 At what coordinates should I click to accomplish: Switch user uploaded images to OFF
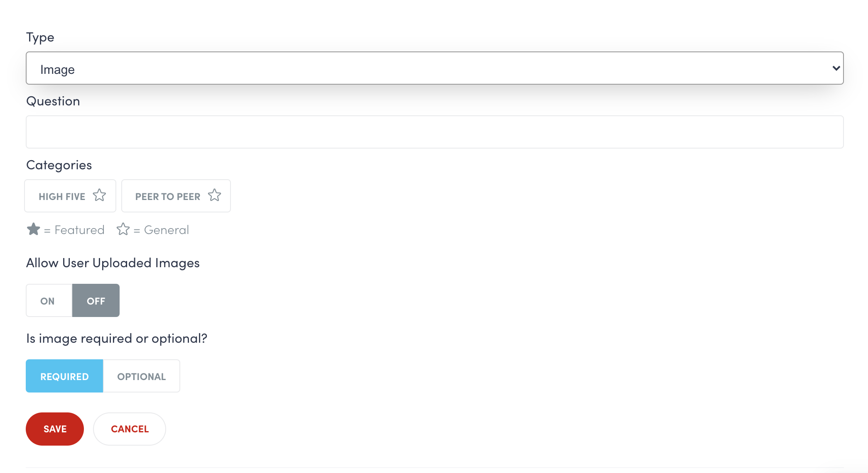point(96,301)
